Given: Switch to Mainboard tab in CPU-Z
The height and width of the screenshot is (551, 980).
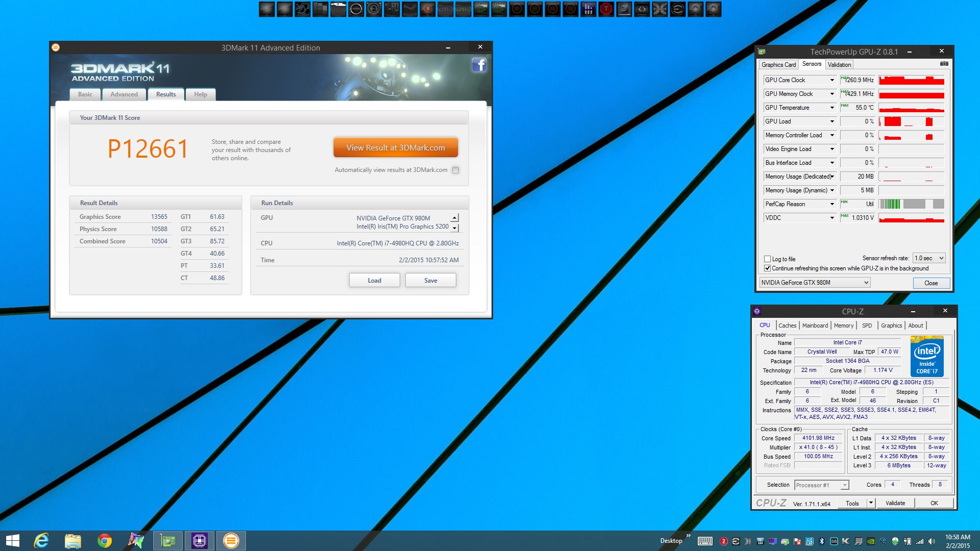Looking at the screenshot, I should [815, 325].
